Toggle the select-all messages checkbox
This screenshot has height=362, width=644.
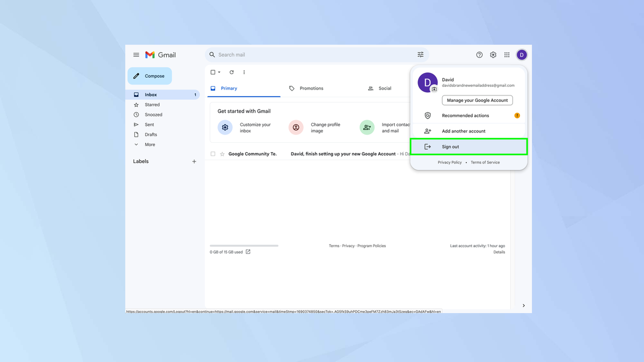coord(212,72)
